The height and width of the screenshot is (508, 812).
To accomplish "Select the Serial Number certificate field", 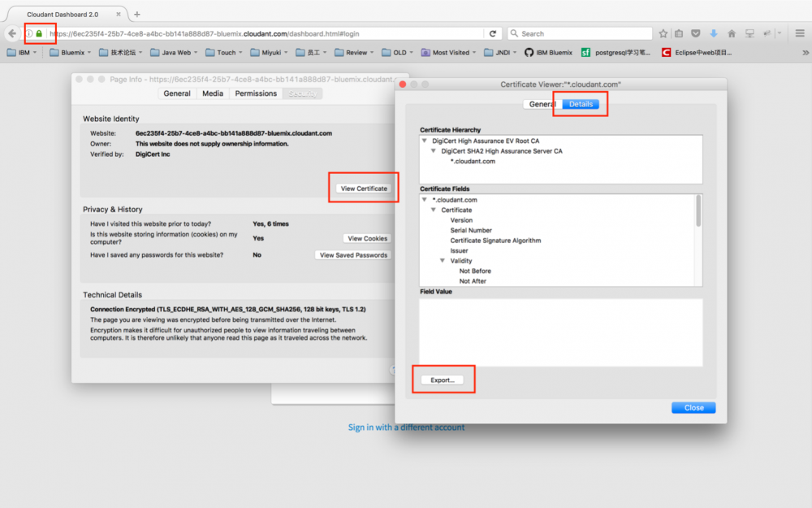I will pos(471,230).
